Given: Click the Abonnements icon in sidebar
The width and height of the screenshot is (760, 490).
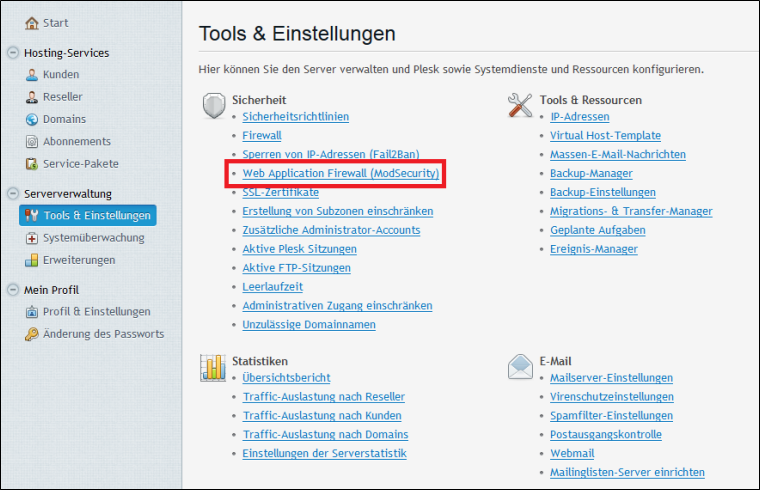Looking at the screenshot, I should [32, 142].
